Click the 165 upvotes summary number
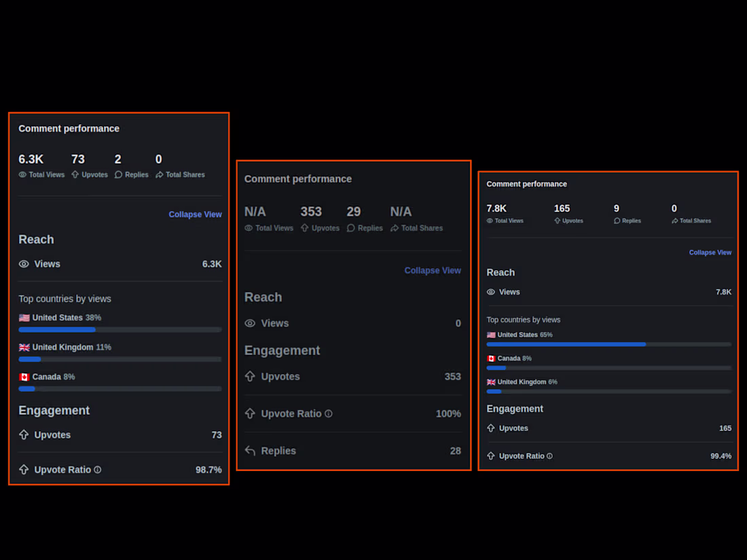 [562, 208]
